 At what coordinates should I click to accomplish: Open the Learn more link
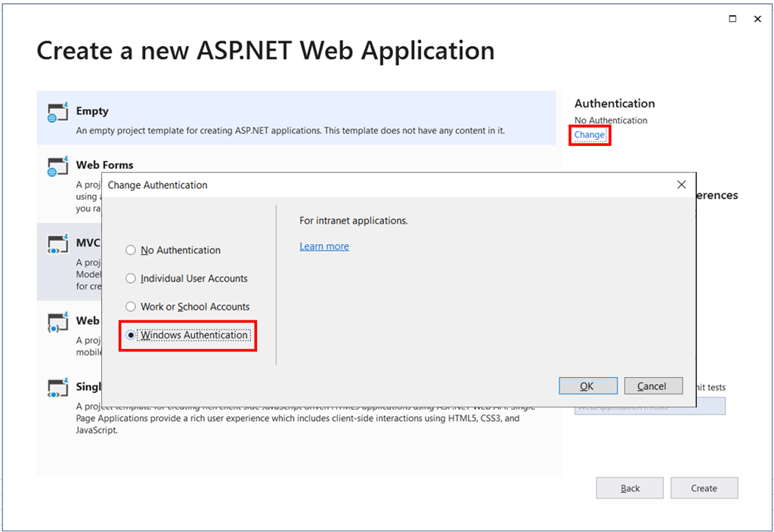click(x=324, y=246)
